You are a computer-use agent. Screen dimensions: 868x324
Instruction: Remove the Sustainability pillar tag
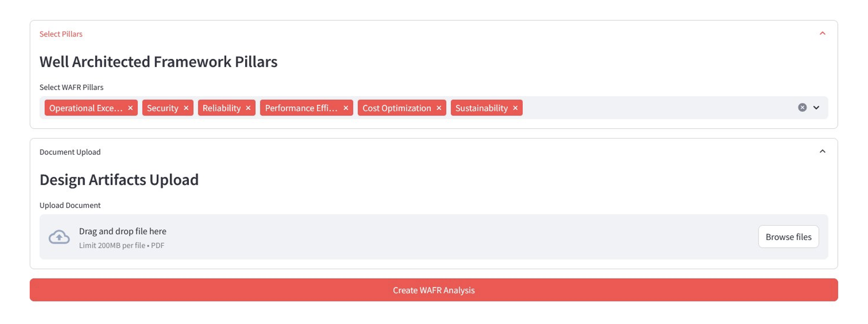click(515, 108)
